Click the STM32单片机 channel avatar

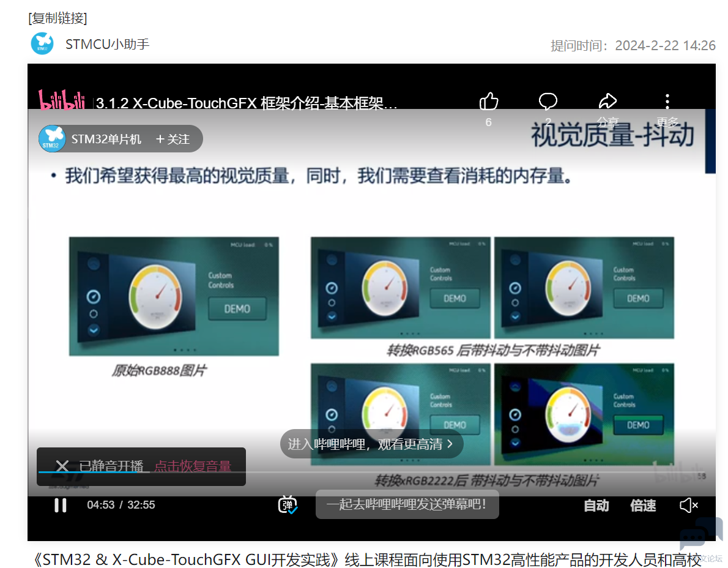pyautogui.click(x=52, y=138)
